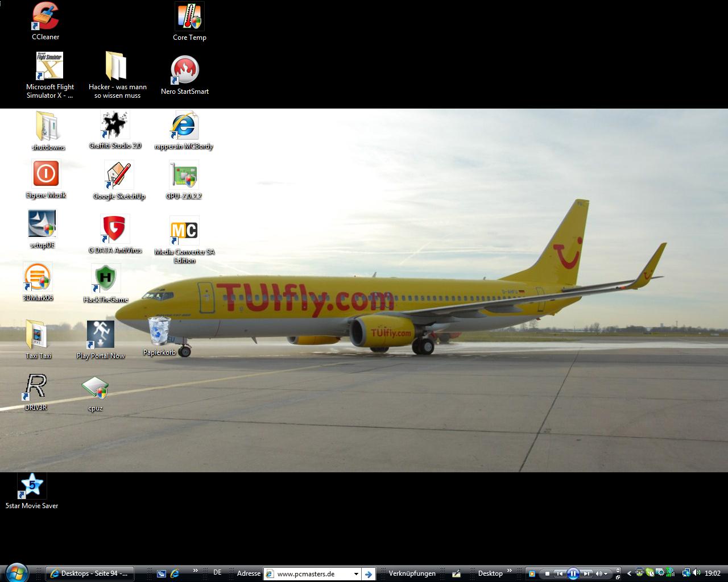Click the address bar Go arrow button
Image resolution: width=728 pixels, height=582 pixels.
coord(369,574)
